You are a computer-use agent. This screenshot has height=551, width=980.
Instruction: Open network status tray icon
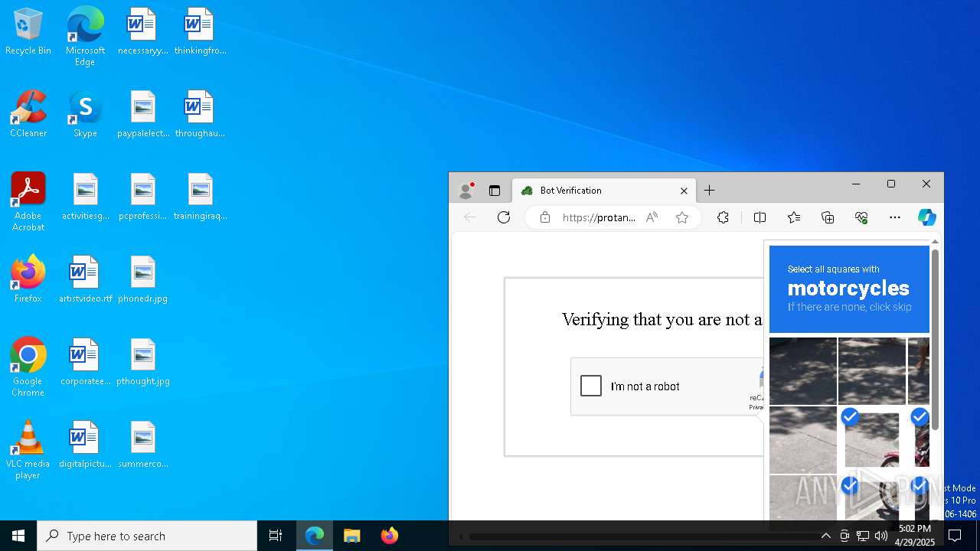pos(863,536)
